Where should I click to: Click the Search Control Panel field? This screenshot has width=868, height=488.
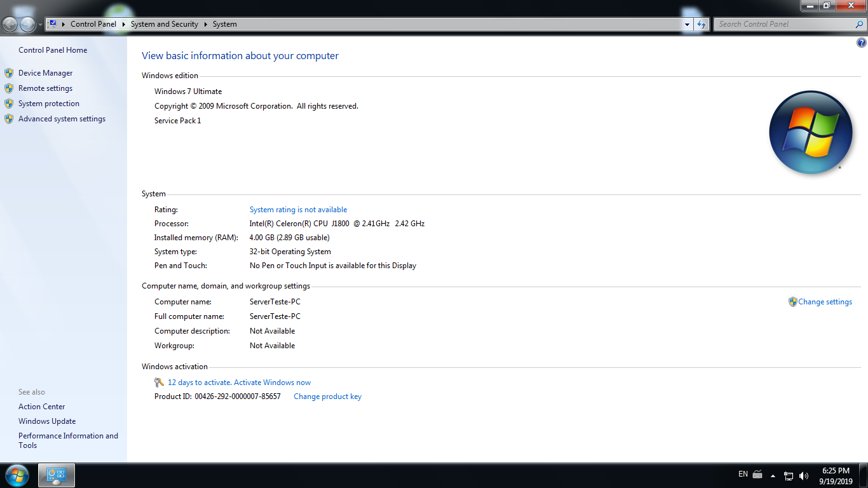pos(785,24)
